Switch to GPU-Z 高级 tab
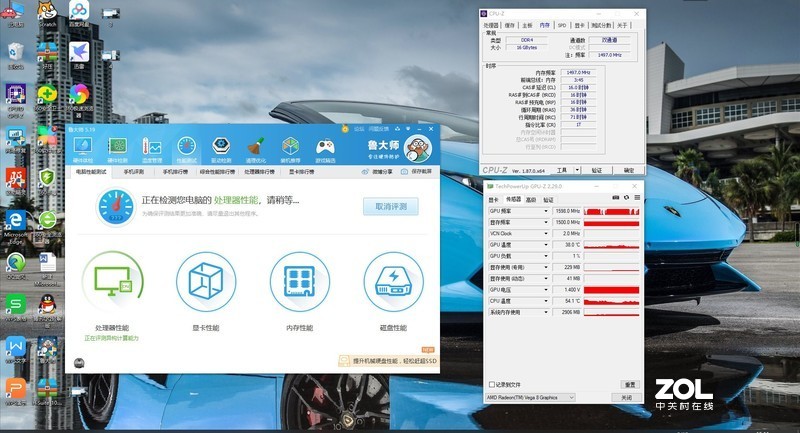800x433 pixels. tap(531, 199)
